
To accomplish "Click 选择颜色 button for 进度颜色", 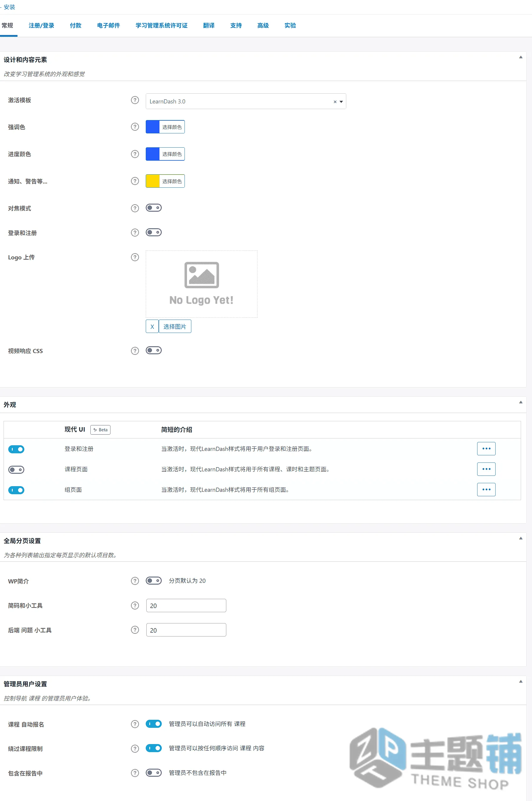I will pos(172,154).
